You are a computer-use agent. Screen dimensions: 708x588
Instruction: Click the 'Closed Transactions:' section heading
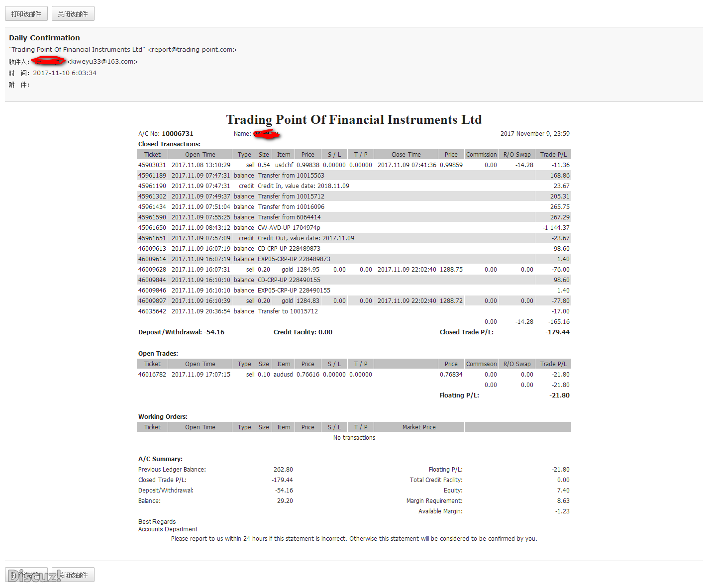(169, 144)
